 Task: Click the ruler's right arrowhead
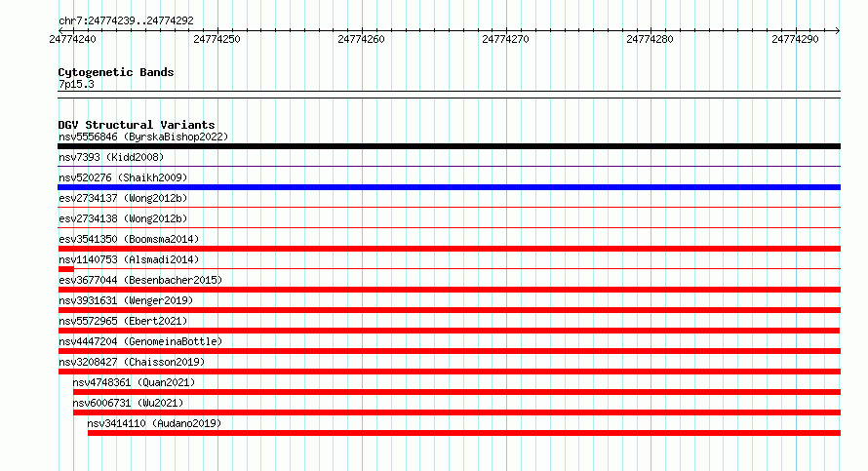[x=837, y=30]
